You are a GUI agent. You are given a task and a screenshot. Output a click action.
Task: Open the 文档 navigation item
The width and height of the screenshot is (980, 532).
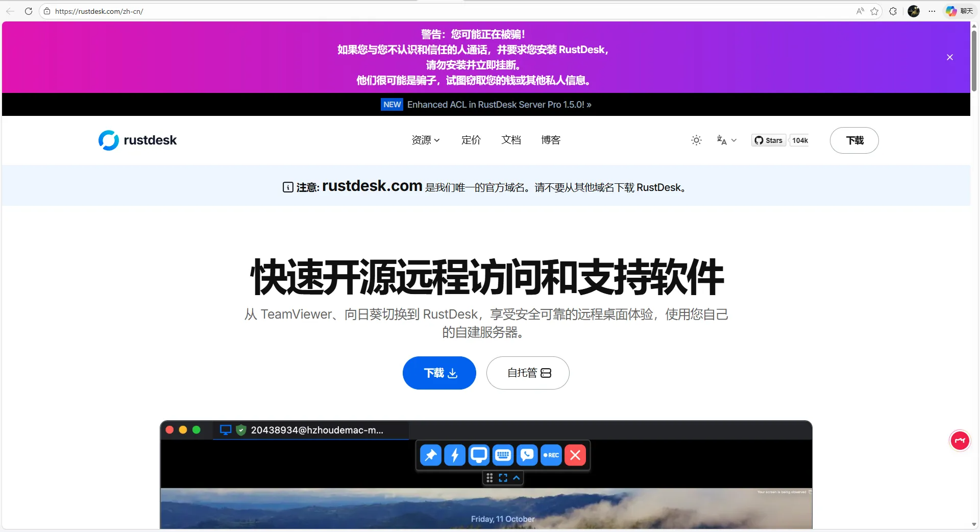[511, 140]
